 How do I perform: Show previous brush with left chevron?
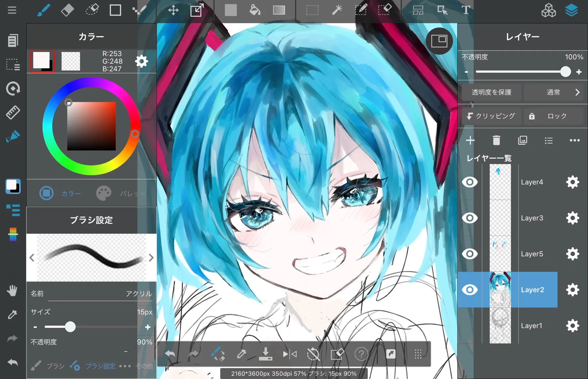(32, 258)
